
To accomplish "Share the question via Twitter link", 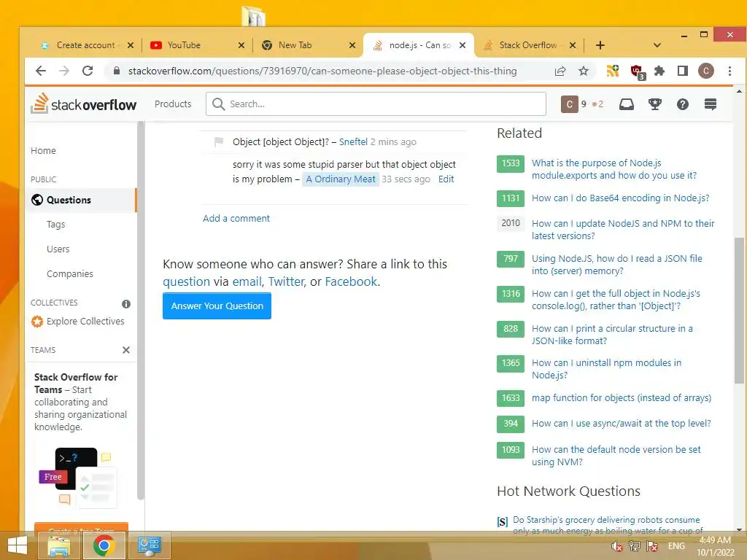I will [x=286, y=281].
